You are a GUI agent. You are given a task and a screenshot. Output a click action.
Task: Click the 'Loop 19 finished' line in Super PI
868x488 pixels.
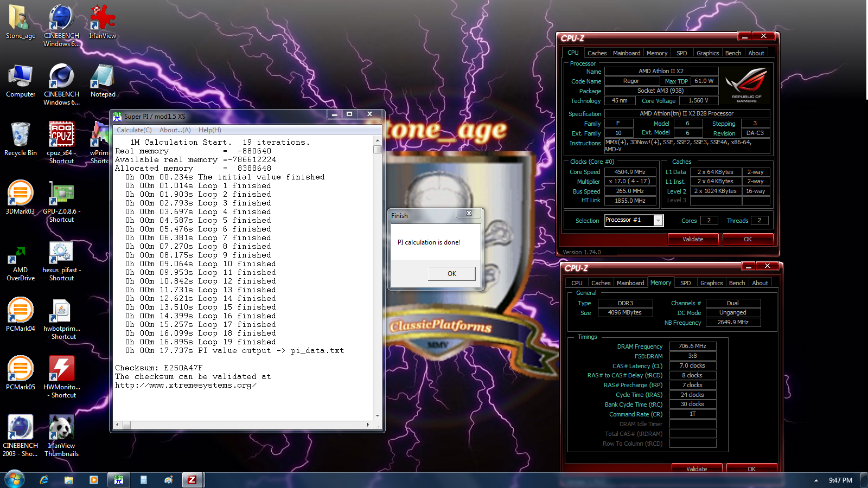(x=201, y=342)
